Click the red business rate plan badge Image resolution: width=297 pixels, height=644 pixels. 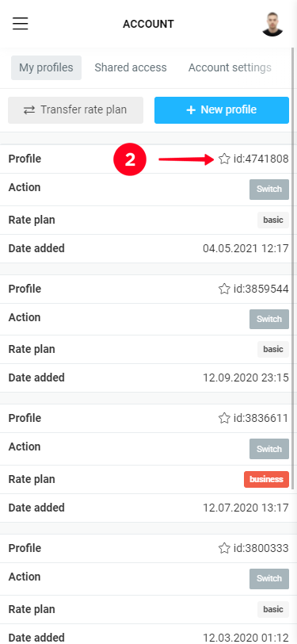point(267,479)
